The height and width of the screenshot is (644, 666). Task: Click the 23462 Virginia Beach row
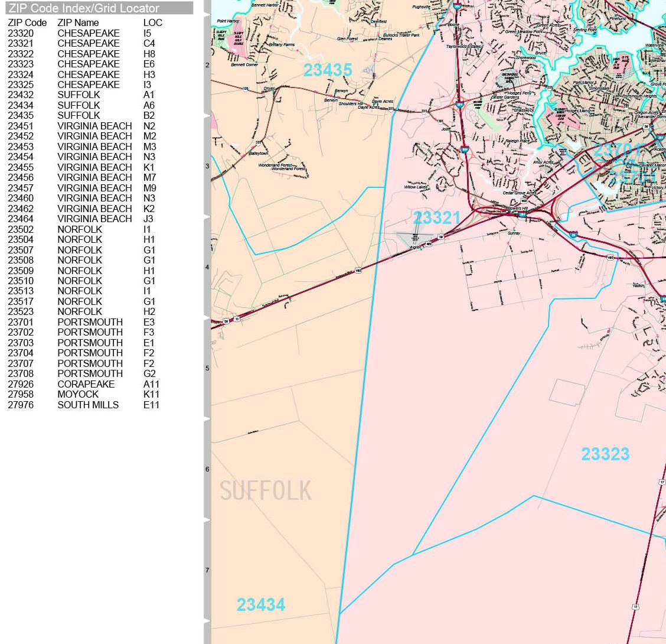(85, 209)
